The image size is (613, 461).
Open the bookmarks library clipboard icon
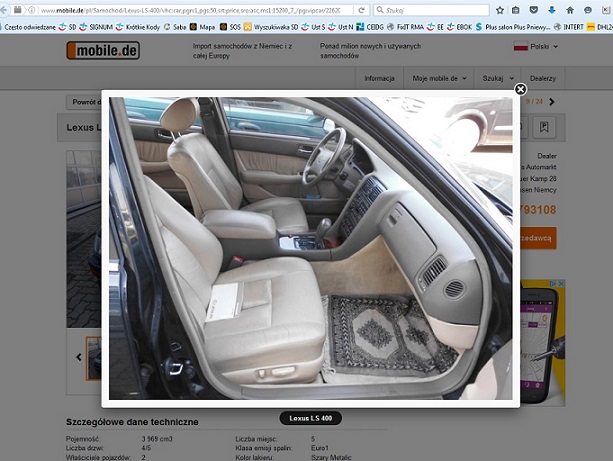[x=516, y=10]
